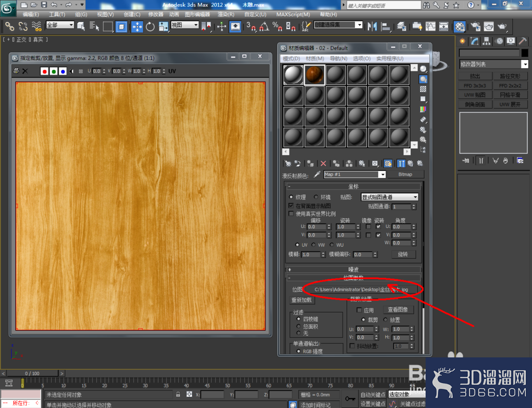Open Select by Name list

(94, 26)
